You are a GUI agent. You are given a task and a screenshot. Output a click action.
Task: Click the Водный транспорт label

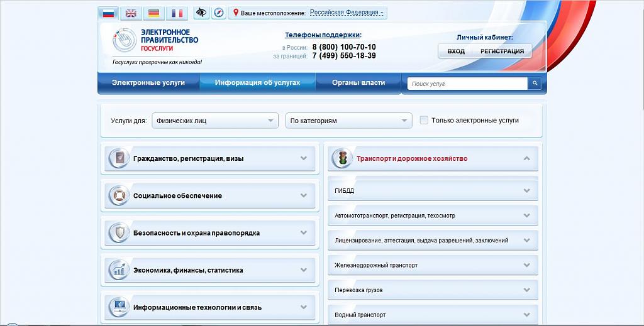point(360,315)
